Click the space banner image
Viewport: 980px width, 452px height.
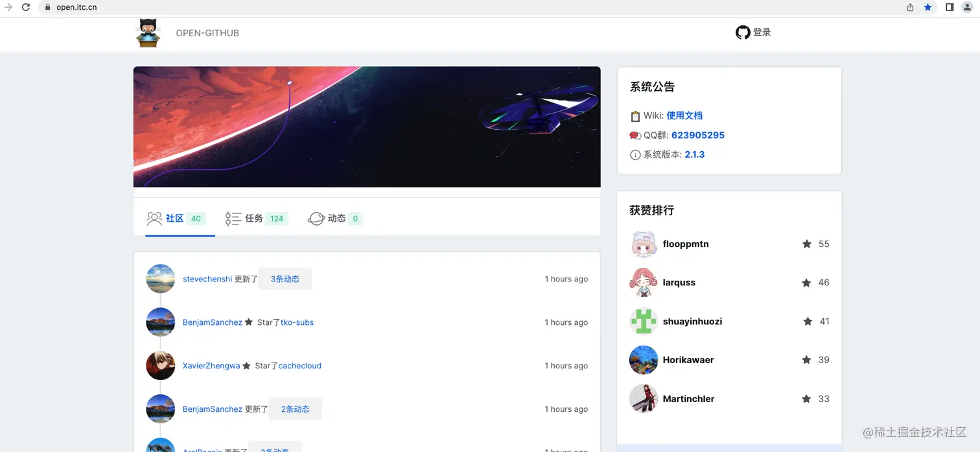pos(367,126)
